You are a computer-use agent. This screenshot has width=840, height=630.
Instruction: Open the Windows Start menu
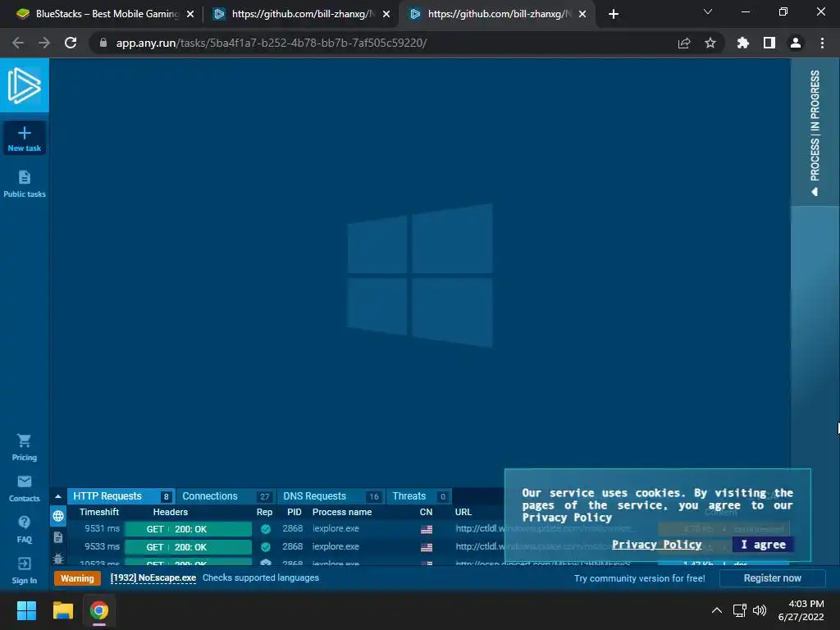point(26,610)
